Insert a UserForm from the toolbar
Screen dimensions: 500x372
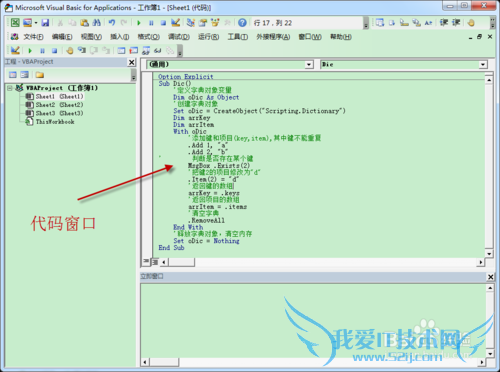tap(27, 23)
